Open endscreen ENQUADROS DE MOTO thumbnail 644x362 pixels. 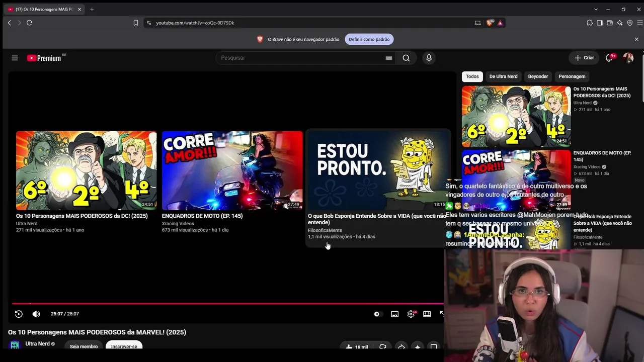[232, 170]
